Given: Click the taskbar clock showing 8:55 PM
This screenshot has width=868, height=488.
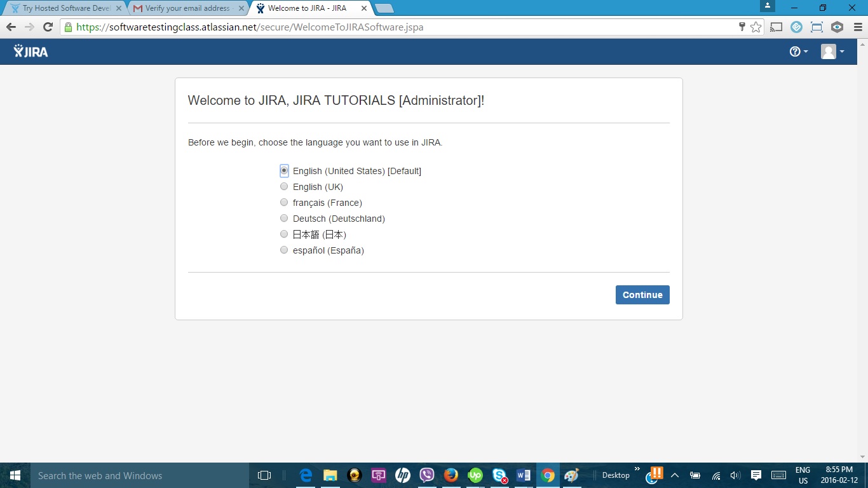Looking at the screenshot, I should point(839,475).
